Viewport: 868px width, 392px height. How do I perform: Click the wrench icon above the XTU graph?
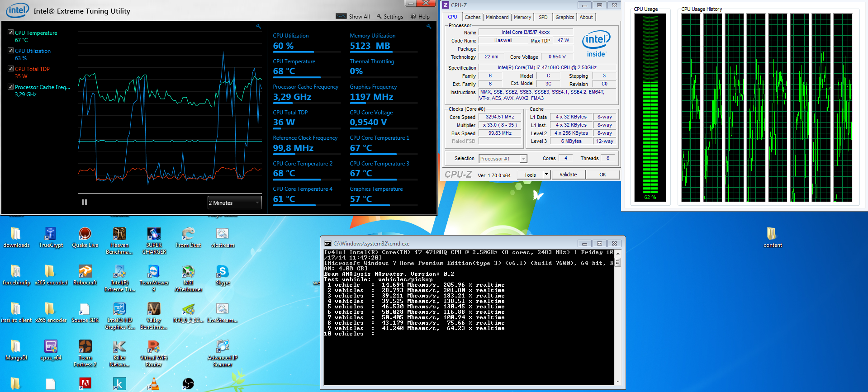258,26
